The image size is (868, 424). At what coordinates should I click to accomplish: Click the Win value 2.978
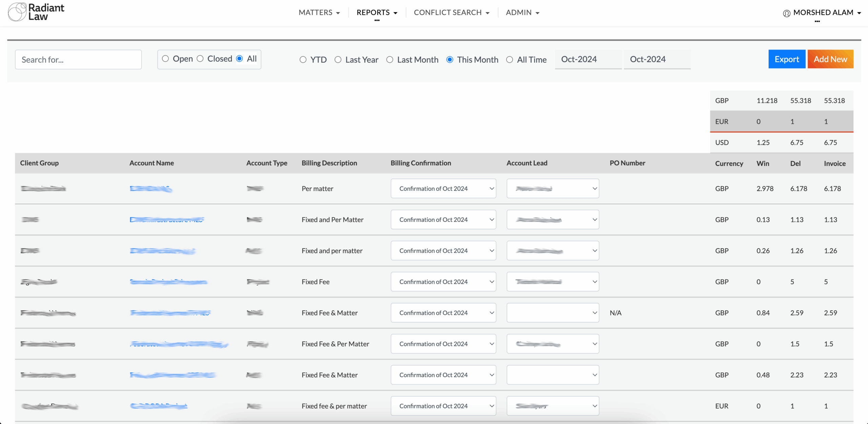click(765, 189)
